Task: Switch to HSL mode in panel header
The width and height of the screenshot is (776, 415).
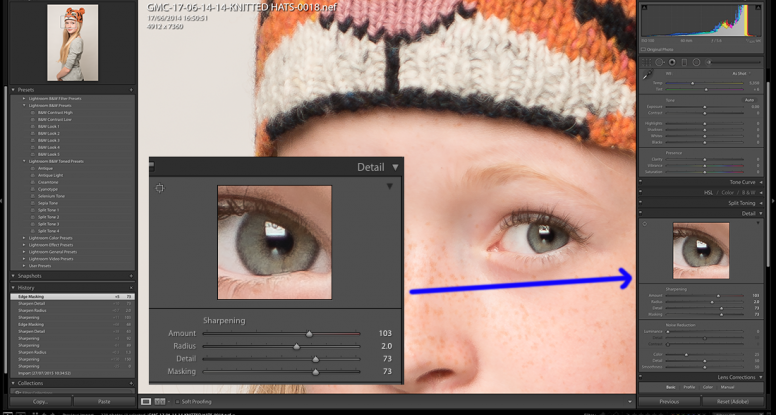Action: pyautogui.click(x=708, y=192)
